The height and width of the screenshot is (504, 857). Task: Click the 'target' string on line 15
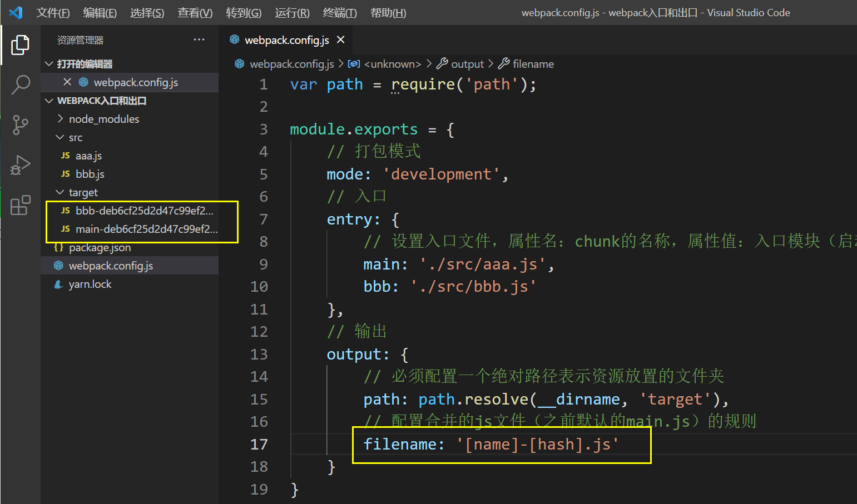click(675, 399)
